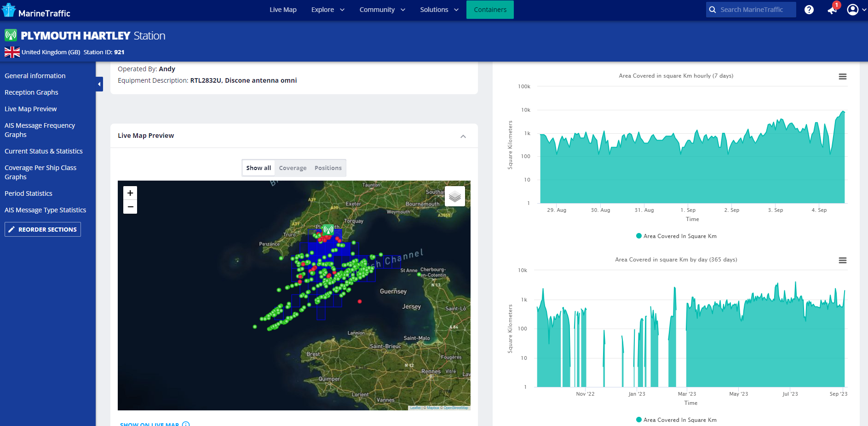868x426 pixels.
Task: Open the map layers selector icon
Action: 454,197
